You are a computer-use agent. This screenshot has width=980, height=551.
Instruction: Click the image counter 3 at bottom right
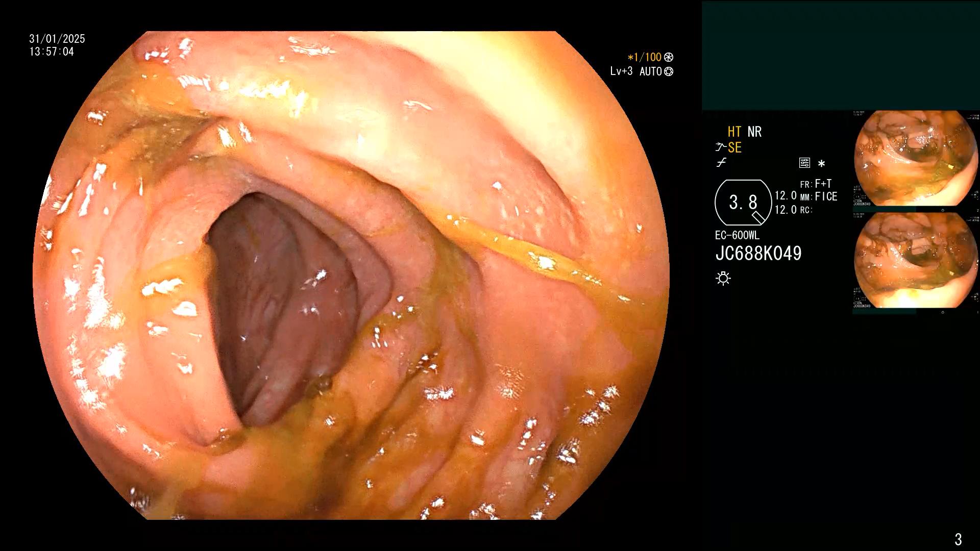click(958, 539)
